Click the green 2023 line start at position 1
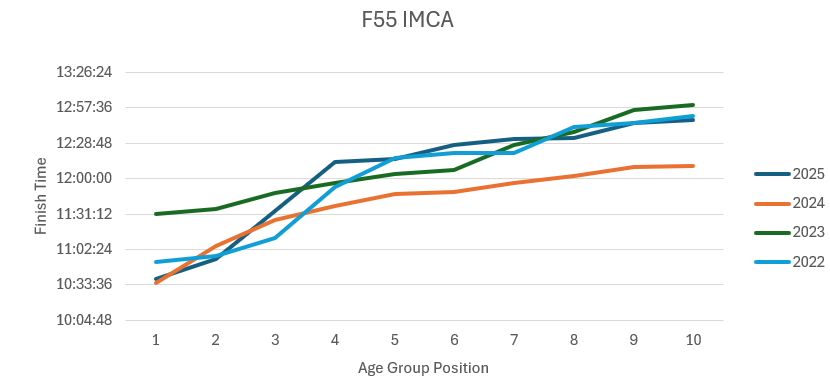This screenshot has width=830, height=391. click(x=156, y=214)
